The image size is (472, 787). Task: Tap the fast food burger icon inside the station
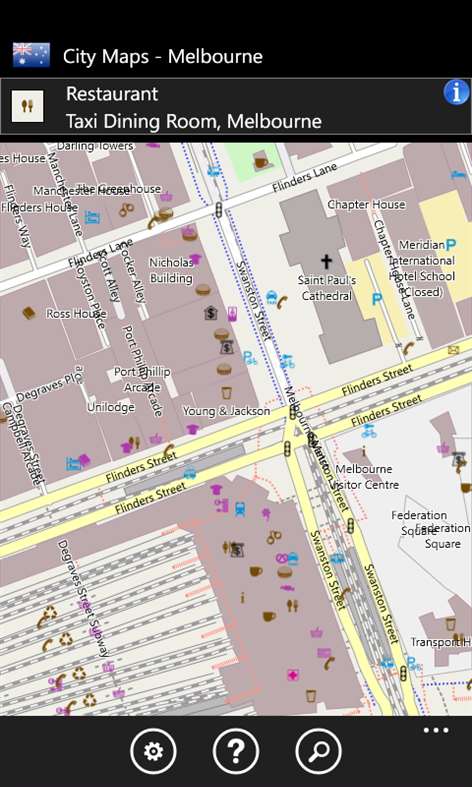coord(285,572)
